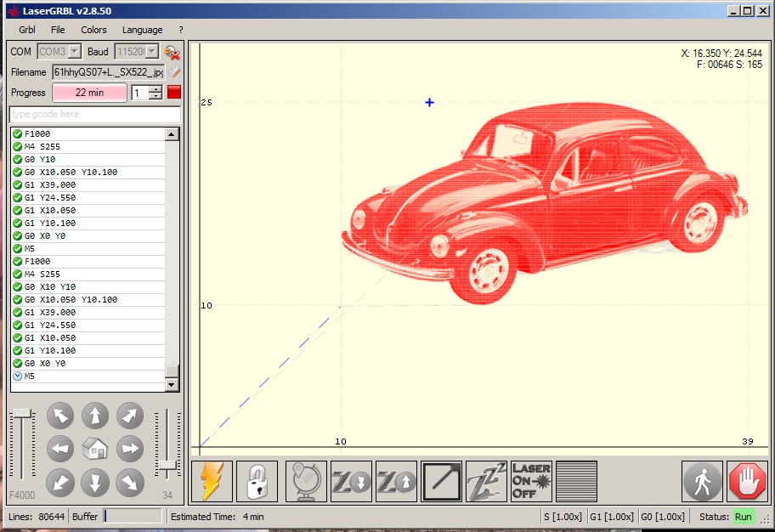Viewport: 775px width, 532px height.
Task: Click the globe homing button
Action: click(x=307, y=482)
